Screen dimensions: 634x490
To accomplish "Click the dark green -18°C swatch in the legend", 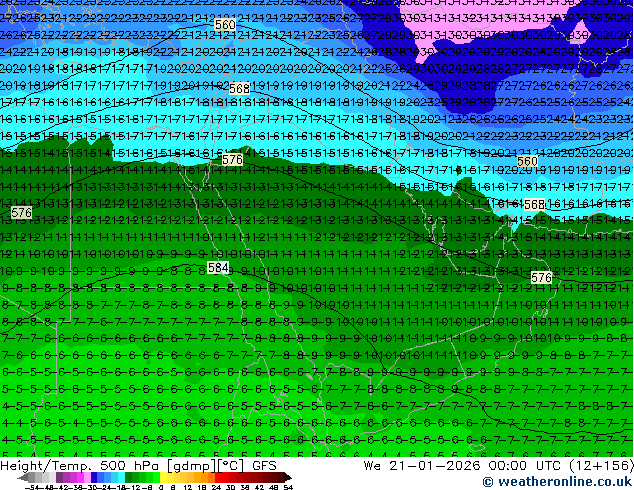I will [x=129, y=477].
